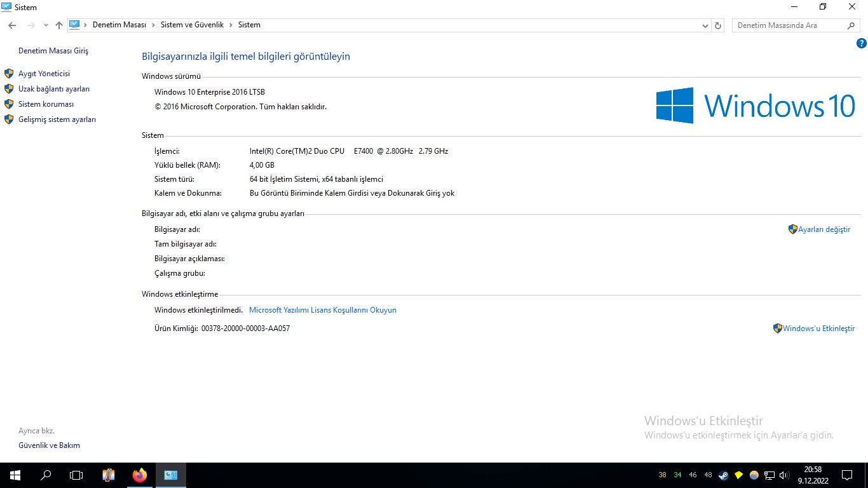Open Güvenlik ve Bakım link
The image size is (868, 488).
49,445
